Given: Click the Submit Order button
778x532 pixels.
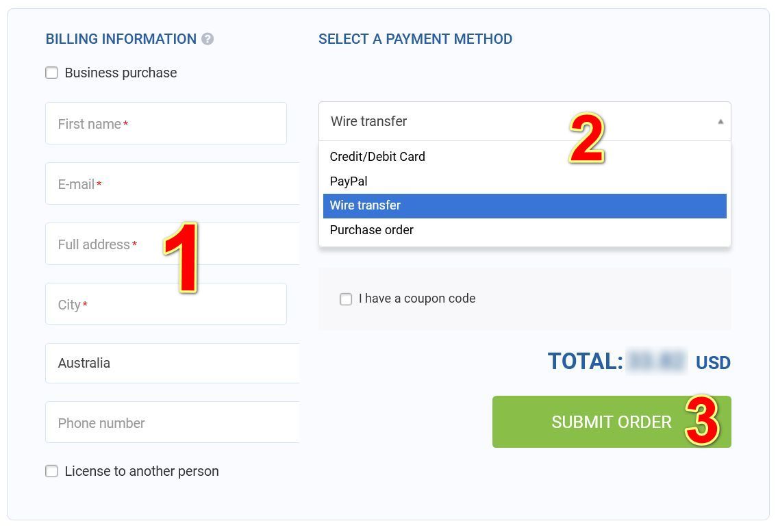Looking at the screenshot, I should [612, 422].
